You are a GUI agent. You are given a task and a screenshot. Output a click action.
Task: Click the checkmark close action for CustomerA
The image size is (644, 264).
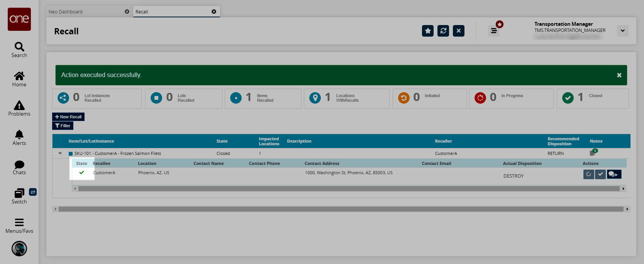point(600,174)
